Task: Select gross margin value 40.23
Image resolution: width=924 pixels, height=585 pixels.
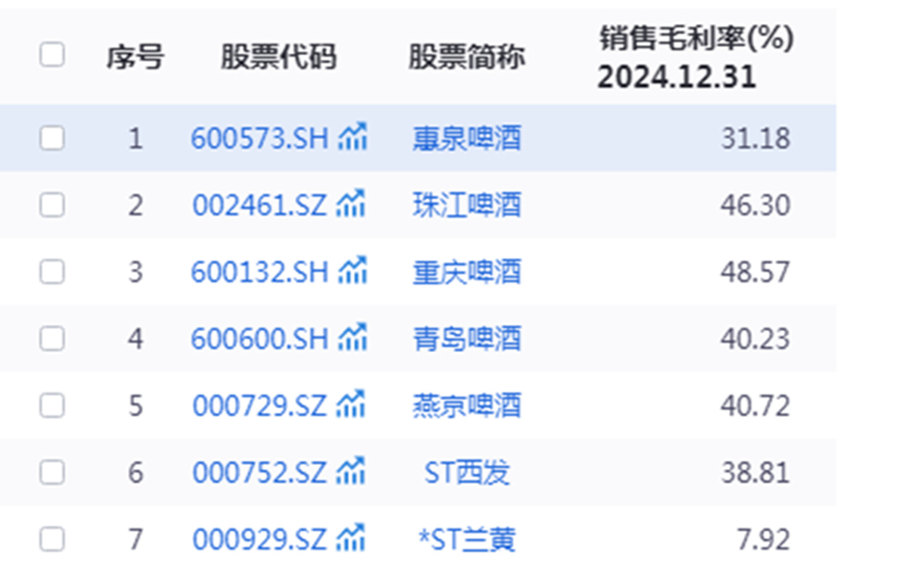Action: (755, 339)
